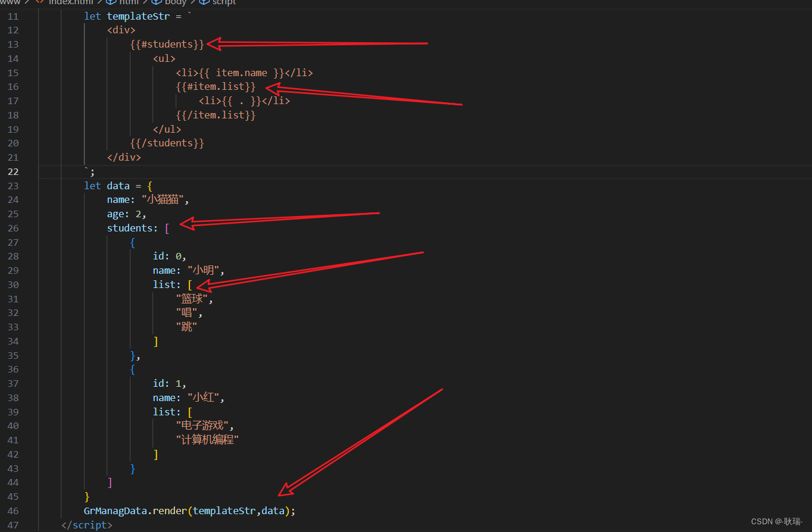Click the opening <ul> tag

tap(164, 58)
